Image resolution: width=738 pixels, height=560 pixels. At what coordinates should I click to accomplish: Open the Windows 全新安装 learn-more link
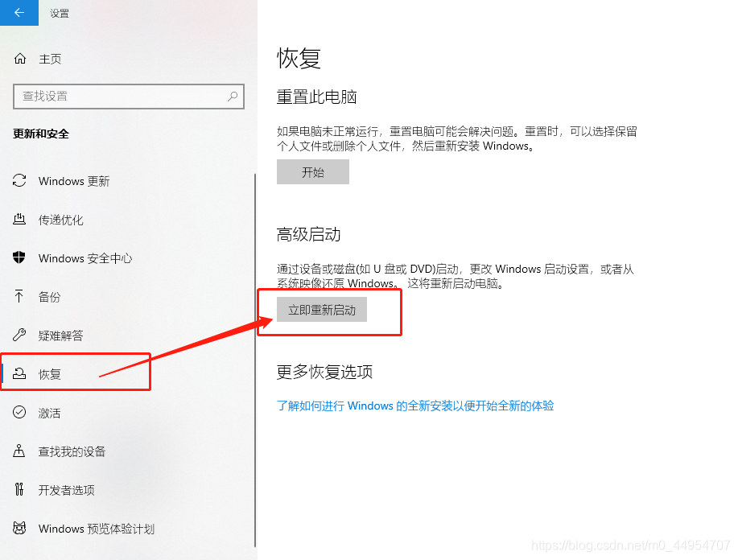pyautogui.click(x=415, y=406)
